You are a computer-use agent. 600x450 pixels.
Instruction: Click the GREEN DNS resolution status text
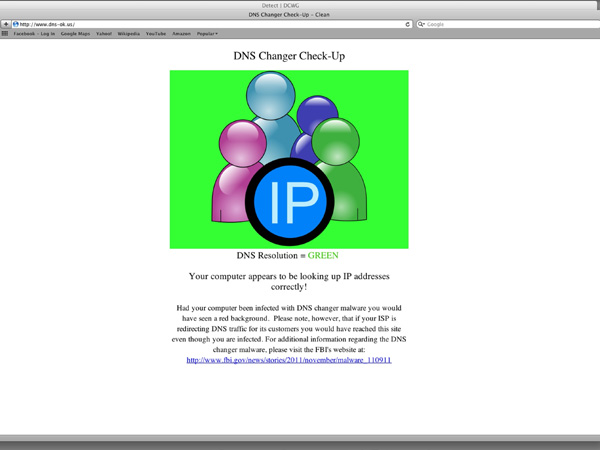(323, 256)
